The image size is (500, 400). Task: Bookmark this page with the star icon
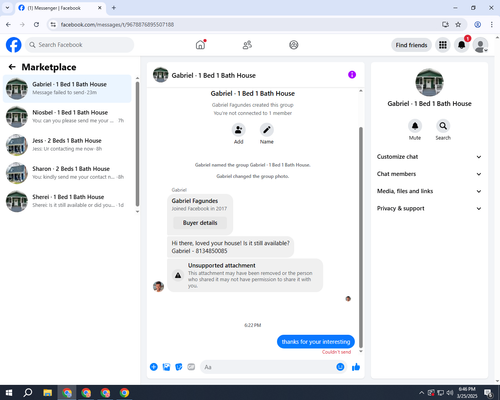[458, 24]
